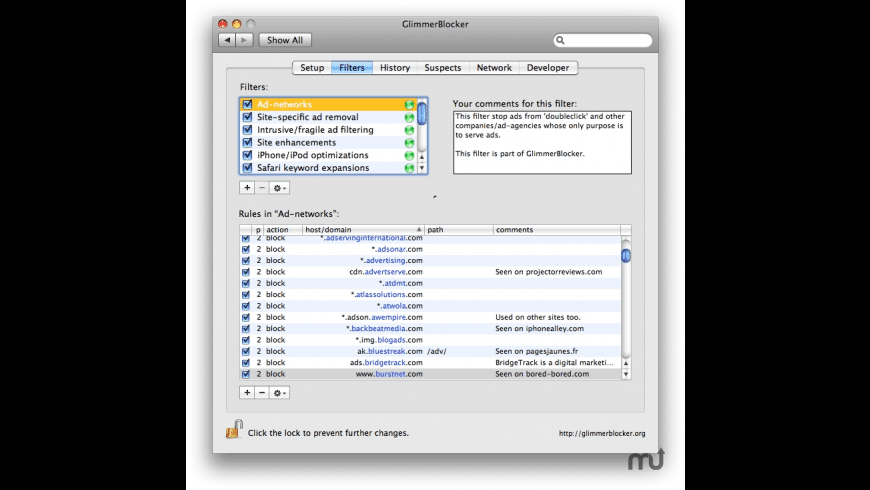Open the gear action menu under Filters
Image resolution: width=870 pixels, height=490 pixels.
[279, 188]
